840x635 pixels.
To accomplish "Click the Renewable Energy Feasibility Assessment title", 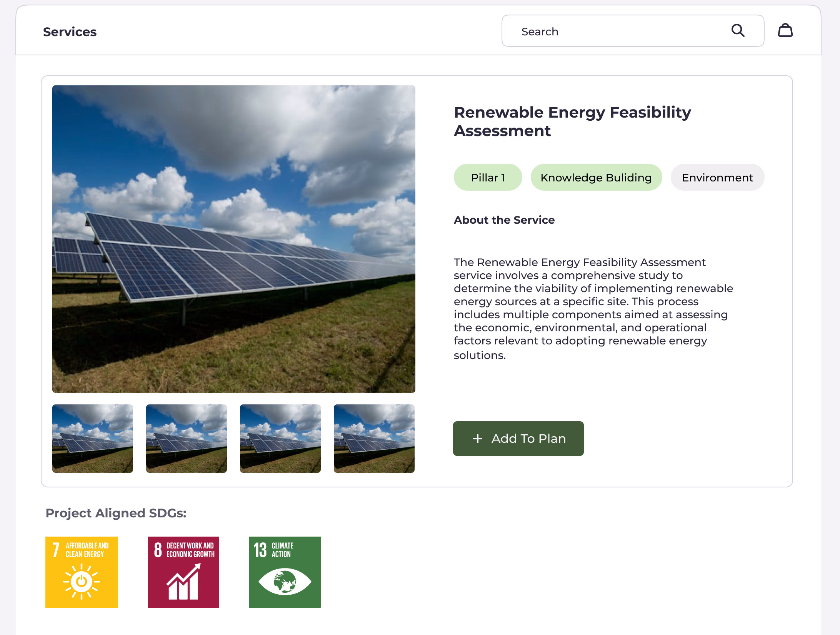I will click(572, 121).
